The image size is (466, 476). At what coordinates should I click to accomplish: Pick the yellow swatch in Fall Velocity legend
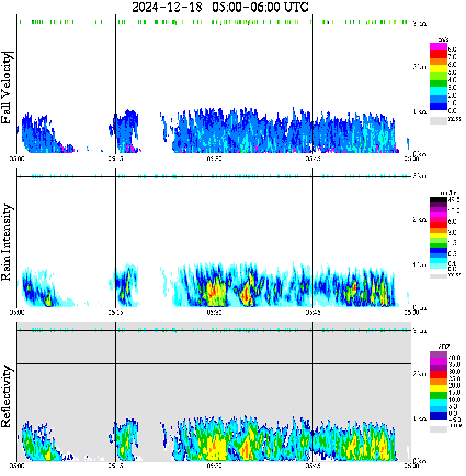(x=438, y=69)
